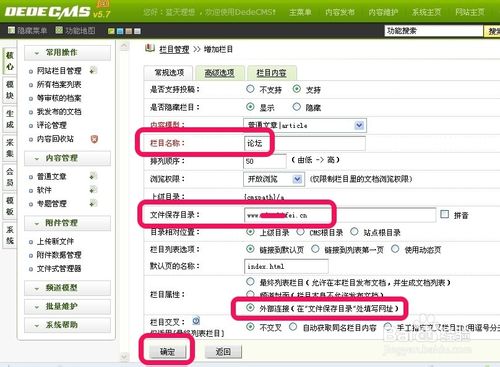Select the blue theme color swatch
The height and width of the screenshot is (367, 500).
click(x=120, y=31)
